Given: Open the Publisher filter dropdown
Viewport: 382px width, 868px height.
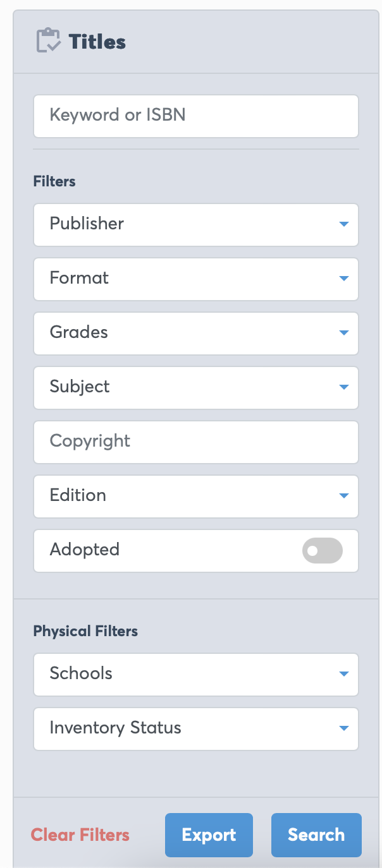Looking at the screenshot, I should 190,224.
